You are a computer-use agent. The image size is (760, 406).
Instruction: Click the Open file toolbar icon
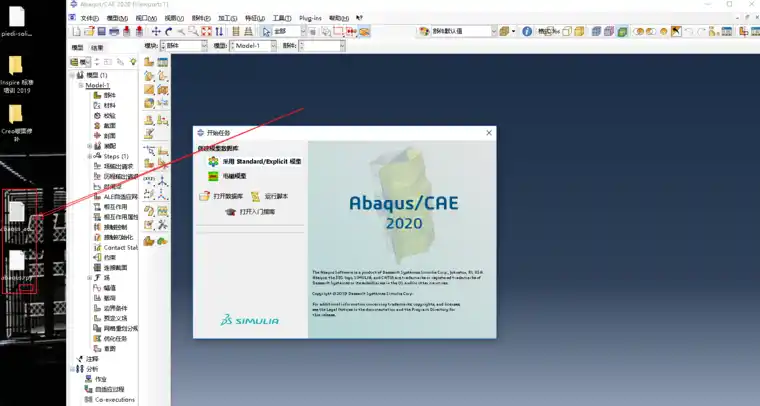point(89,31)
